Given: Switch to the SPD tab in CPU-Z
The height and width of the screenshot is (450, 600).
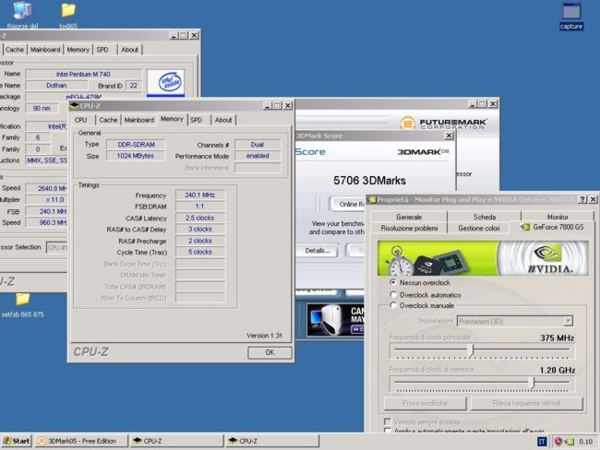Looking at the screenshot, I should 196,120.
